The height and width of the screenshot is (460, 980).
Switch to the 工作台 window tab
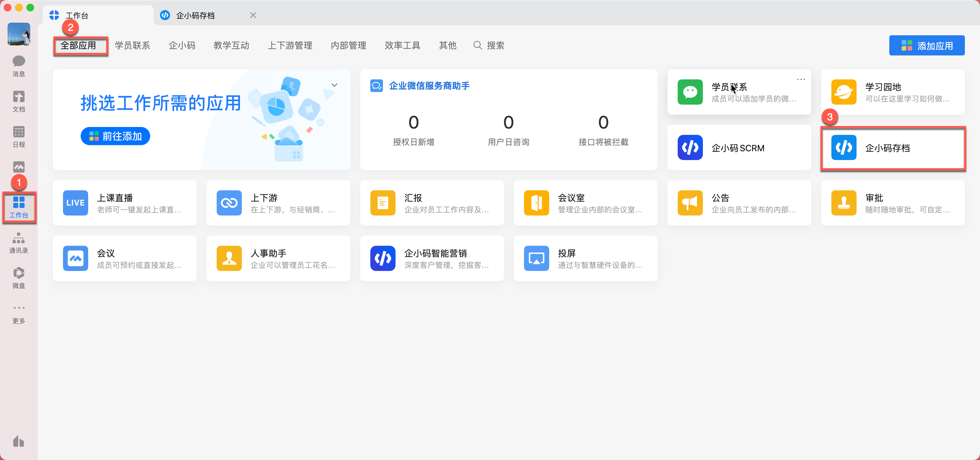[98, 16]
